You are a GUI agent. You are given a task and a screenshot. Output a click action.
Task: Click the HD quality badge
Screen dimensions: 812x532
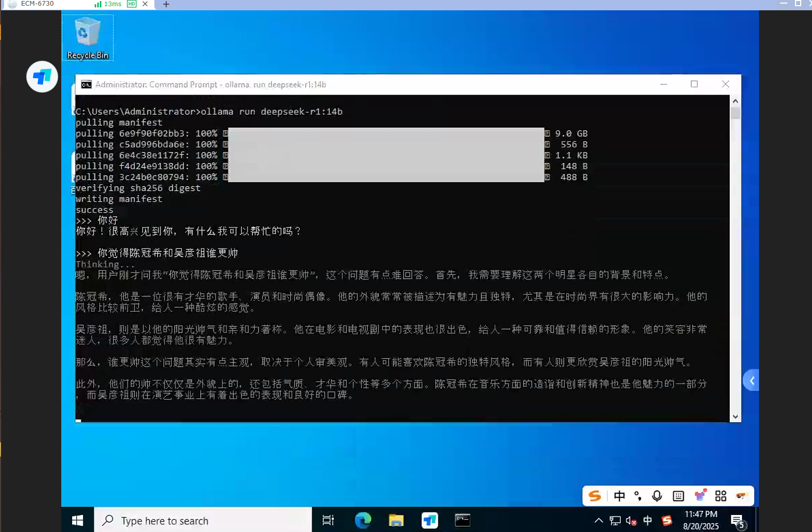(x=132, y=4)
